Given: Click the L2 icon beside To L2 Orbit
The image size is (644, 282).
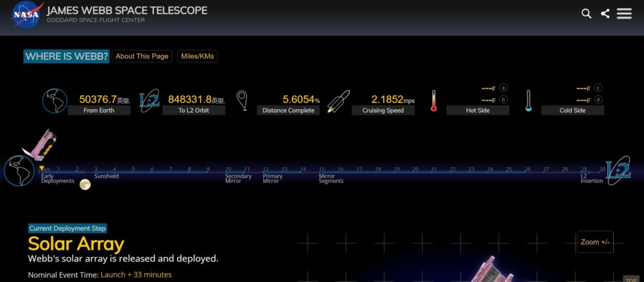Looking at the screenshot, I should (x=149, y=100).
